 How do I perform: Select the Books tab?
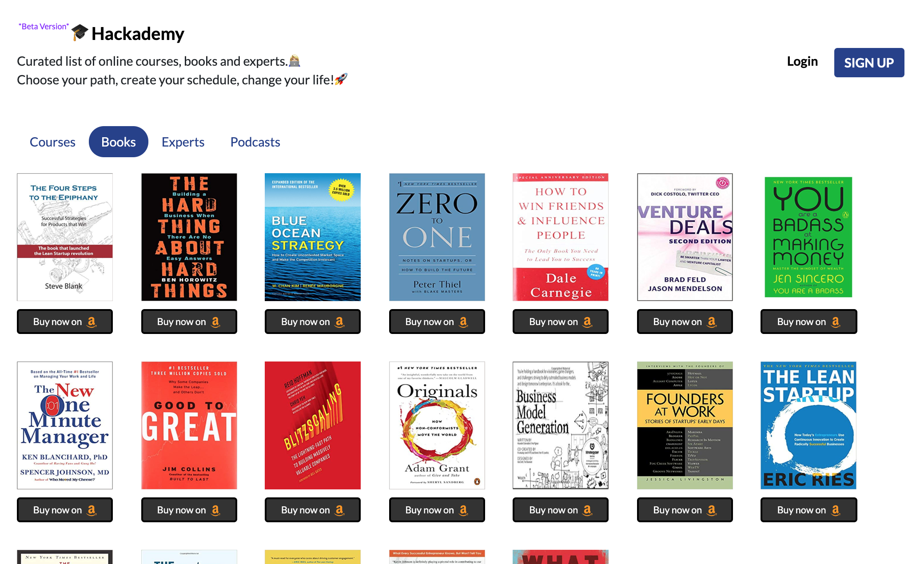(x=119, y=142)
